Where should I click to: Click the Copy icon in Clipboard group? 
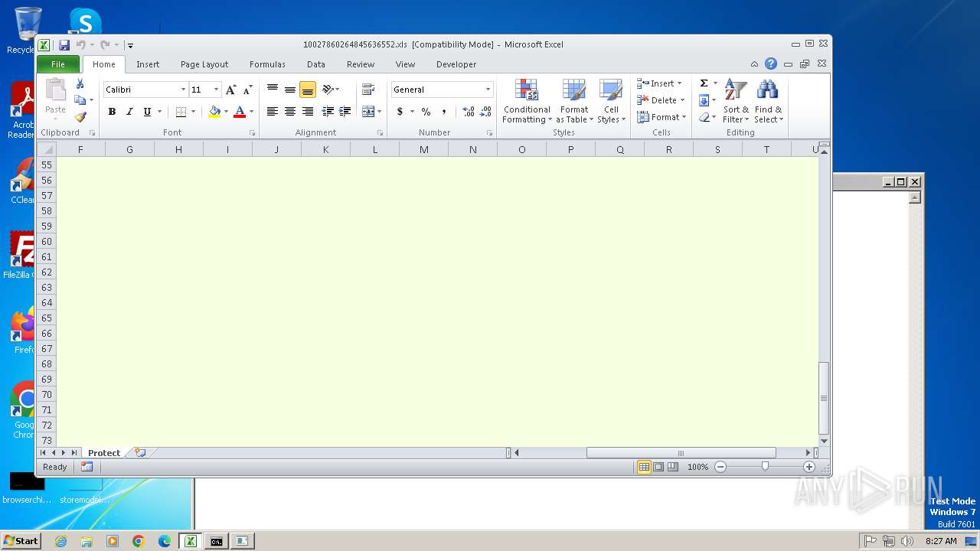pyautogui.click(x=80, y=100)
